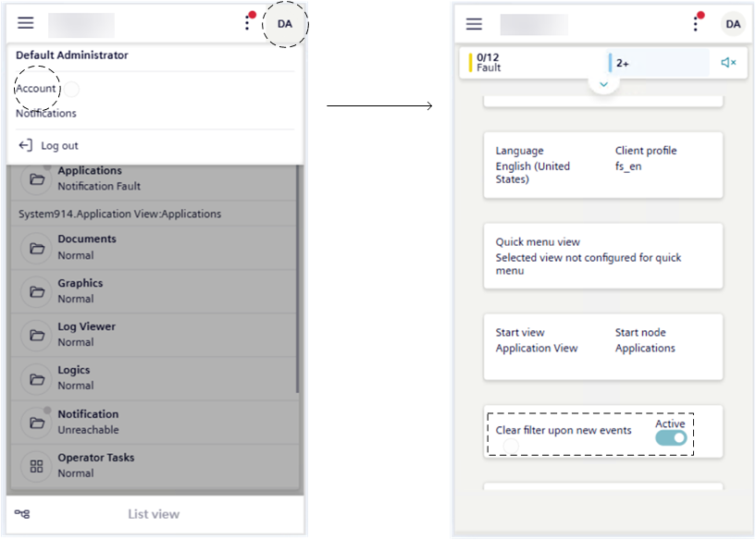Open hamburger menu in right panel
756x540 pixels.
474,24
